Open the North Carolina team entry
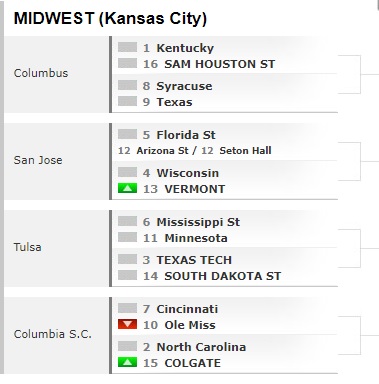 [x=201, y=347]
